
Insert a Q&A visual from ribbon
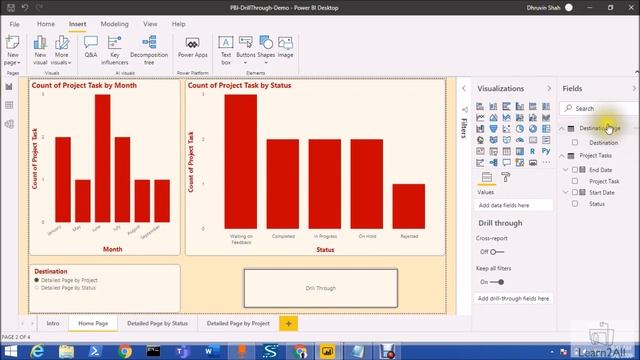pos(91,47)
